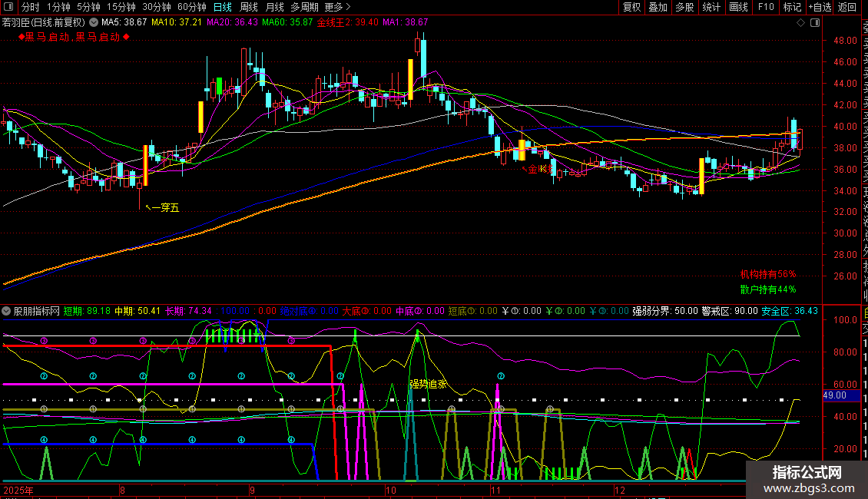The height and width of the screenshot is (499, 868).
Task: Add stock with +自选 button
Action: click(x=820, y=8)
